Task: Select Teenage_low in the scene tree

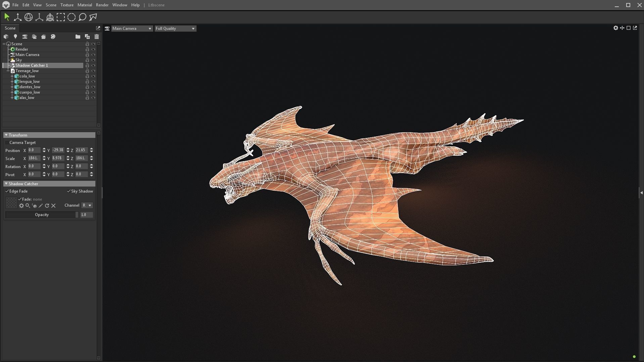Action: click(27, 71)
